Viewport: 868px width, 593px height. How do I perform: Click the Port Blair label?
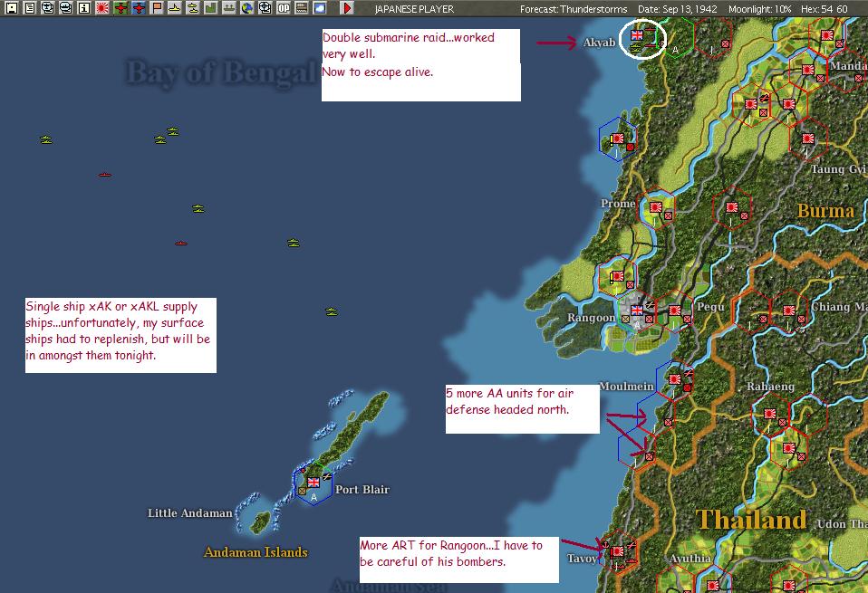pos(362,490)
